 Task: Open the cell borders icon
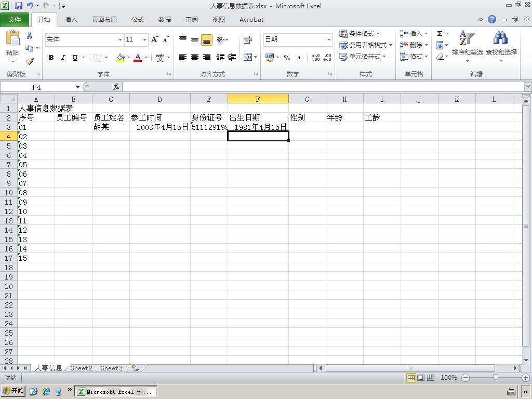[x=98, y=58]
